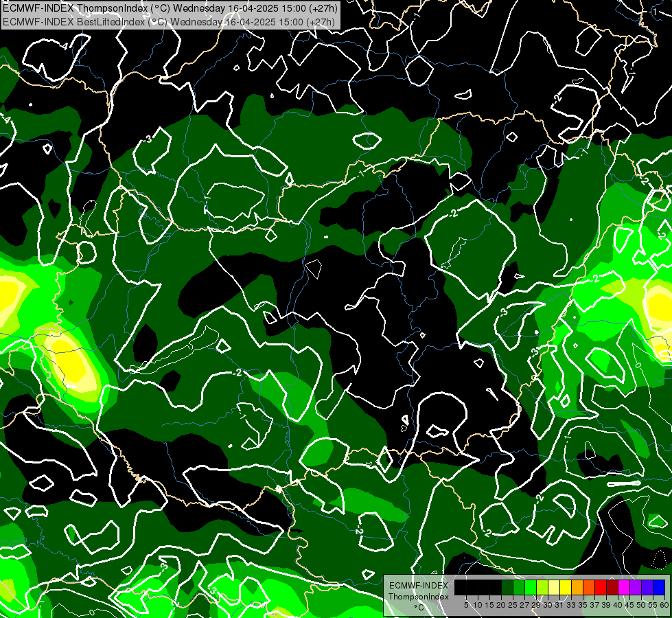The width and height of the screenshot is (672, 618).
Task: Click the legend tick value '15'
Action: (x=489, y=605)
